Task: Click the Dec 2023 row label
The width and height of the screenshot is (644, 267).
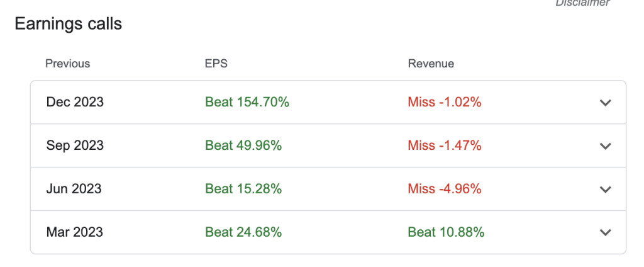Action: click(75, 102)
